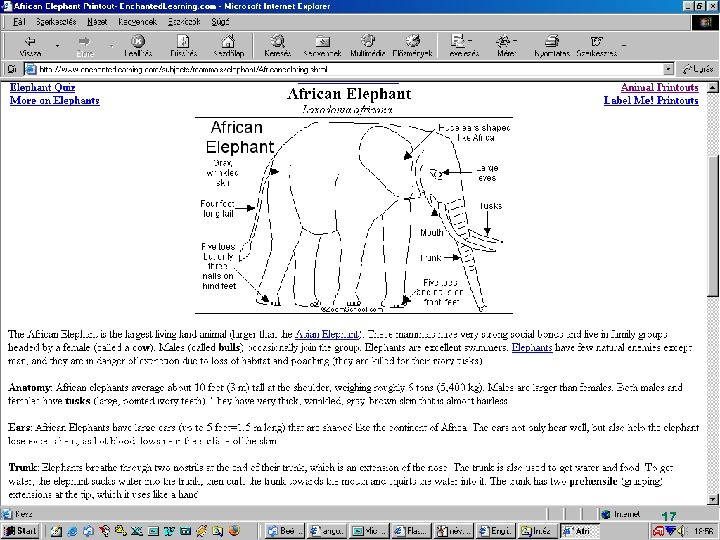The height and width of the screenshot is (540, 720).
Task: Switch to the 'Engli...' taskbar window
Action: 496,531
